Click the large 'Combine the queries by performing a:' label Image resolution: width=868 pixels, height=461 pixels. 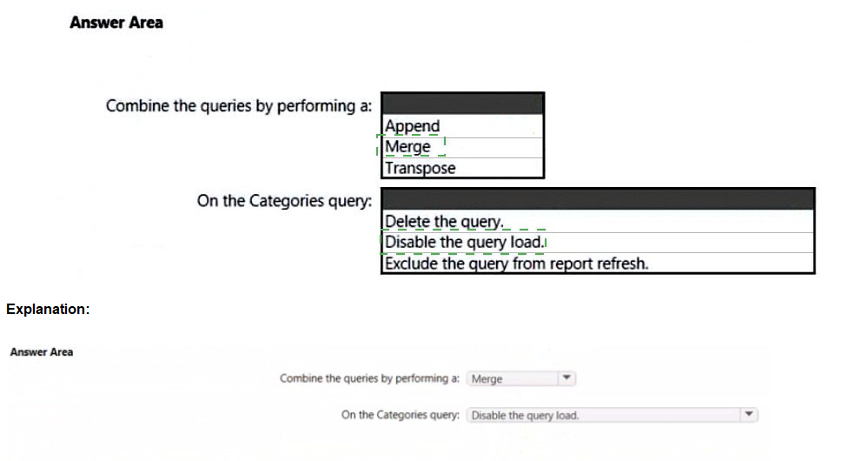[239, 106]
